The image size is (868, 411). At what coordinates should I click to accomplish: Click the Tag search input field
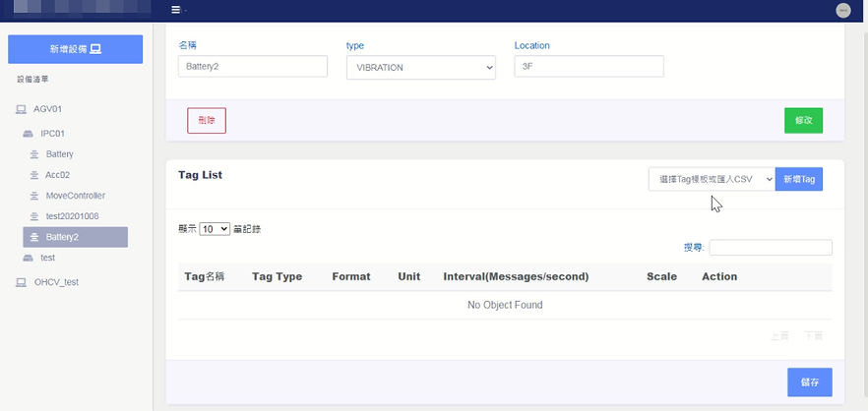point(770,248)
